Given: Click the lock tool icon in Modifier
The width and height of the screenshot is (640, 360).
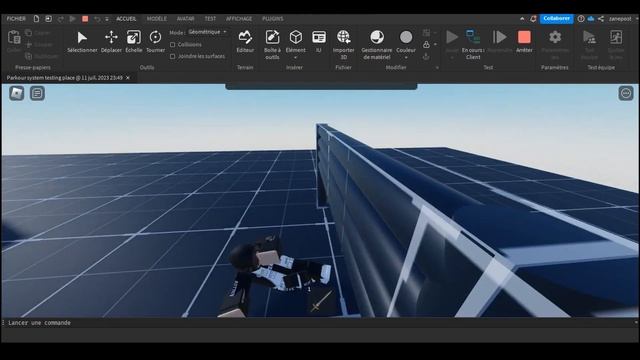Looking at the screenshot, I should tap(426, 44).
